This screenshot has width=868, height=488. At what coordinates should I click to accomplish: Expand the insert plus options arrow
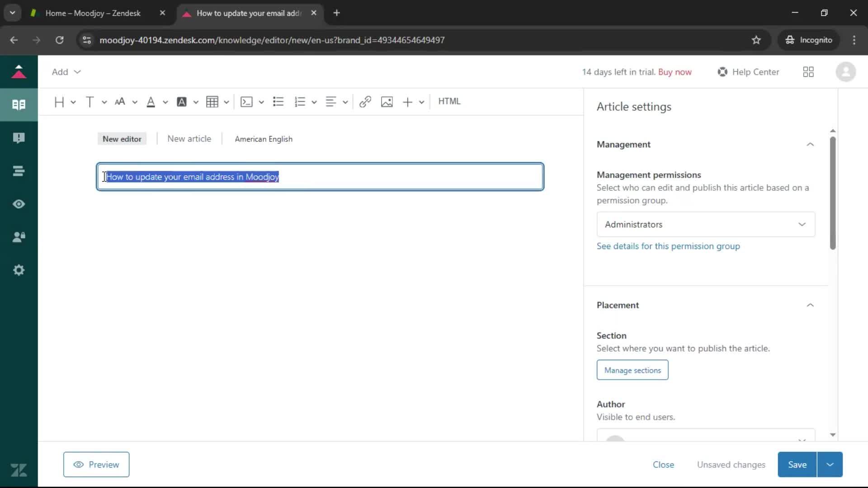tap(421, 102)
